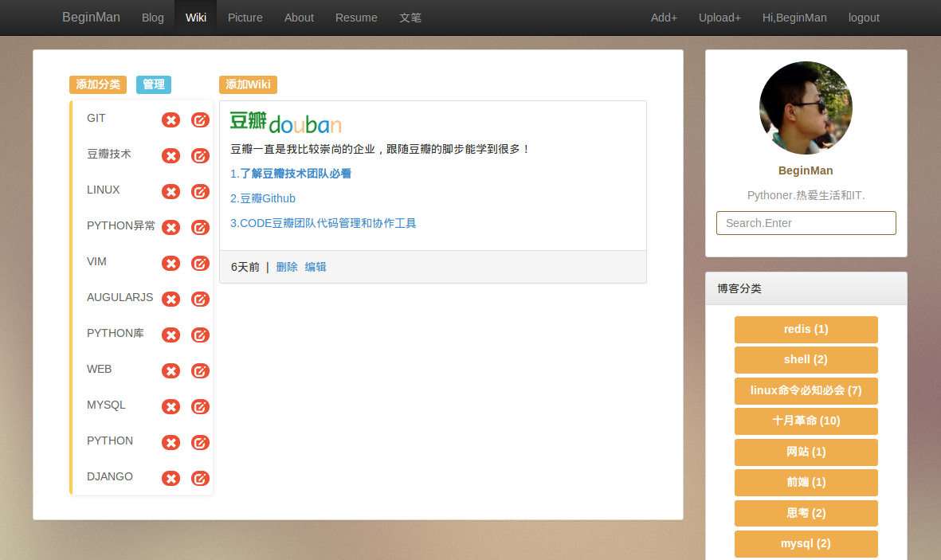Screen dimensions: 941x560
Task: Open the Add+ menu item
Action: (x=664, y=18)
